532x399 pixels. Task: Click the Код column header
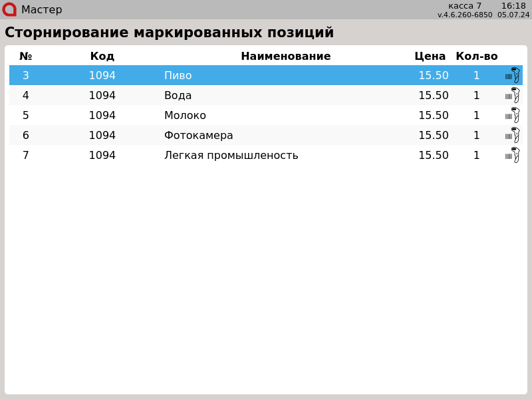(102, 57)
